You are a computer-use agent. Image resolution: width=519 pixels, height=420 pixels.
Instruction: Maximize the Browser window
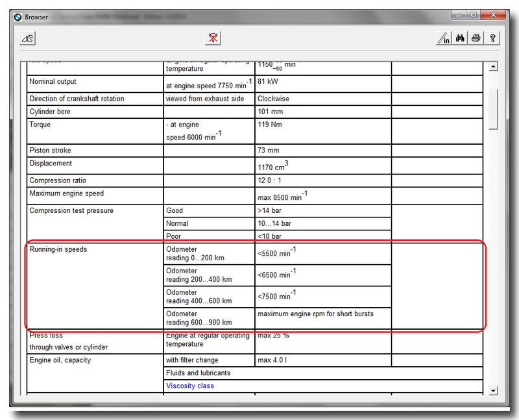tap(473, 15)
